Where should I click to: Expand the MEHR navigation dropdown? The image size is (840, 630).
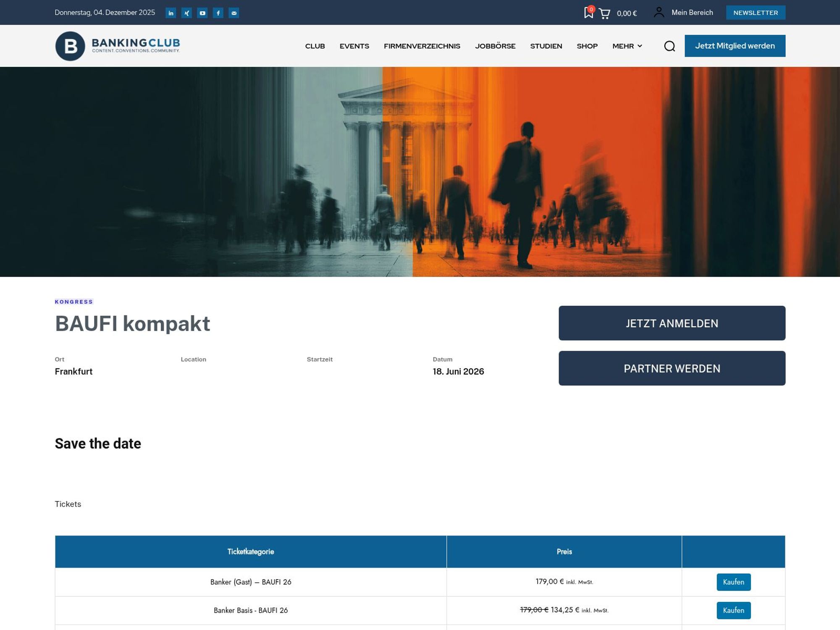[627, 46]
